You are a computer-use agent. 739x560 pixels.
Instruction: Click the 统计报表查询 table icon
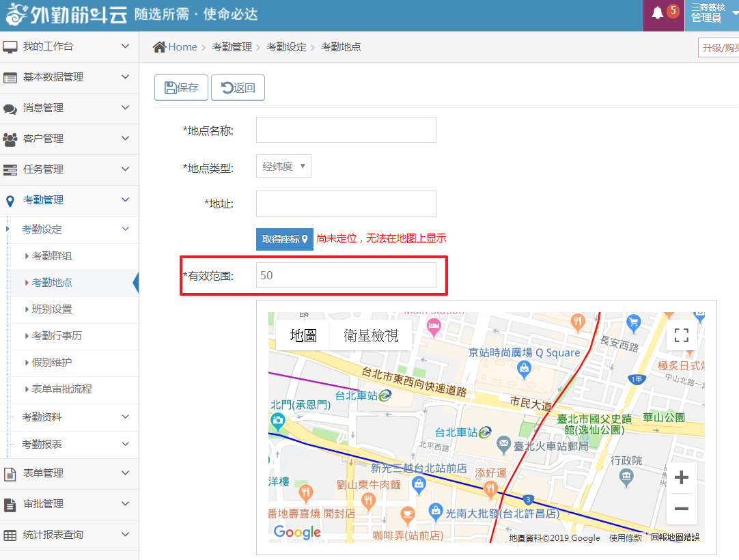coord(10,535)
